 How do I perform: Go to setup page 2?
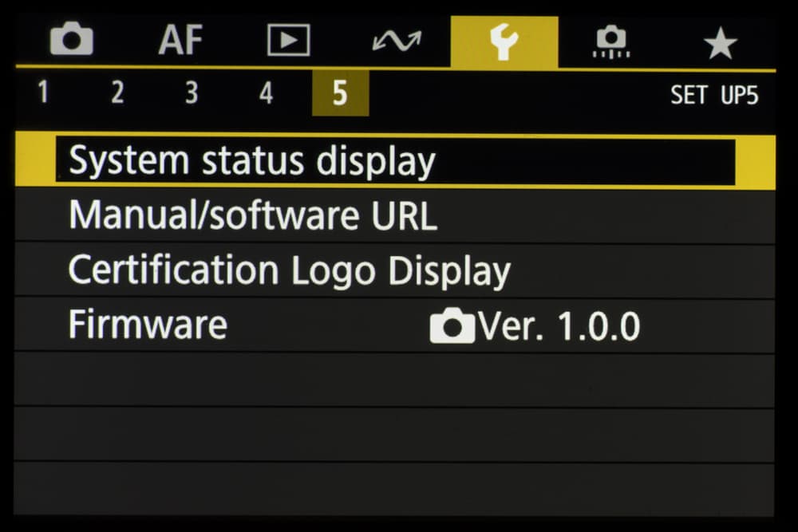117,93
